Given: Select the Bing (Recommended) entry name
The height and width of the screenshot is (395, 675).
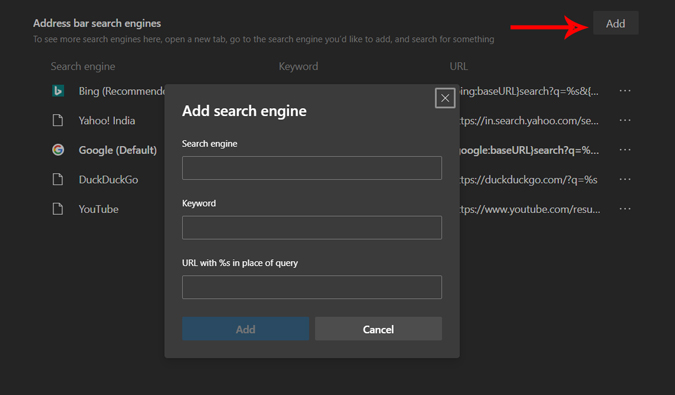Looking at the screenshot, I should 121,91.
